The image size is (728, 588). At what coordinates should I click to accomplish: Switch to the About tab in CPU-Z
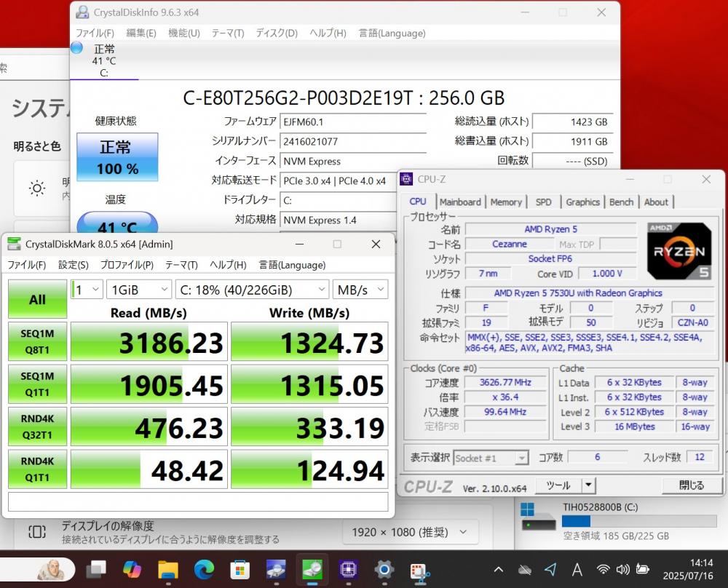(x=656, y=202)
